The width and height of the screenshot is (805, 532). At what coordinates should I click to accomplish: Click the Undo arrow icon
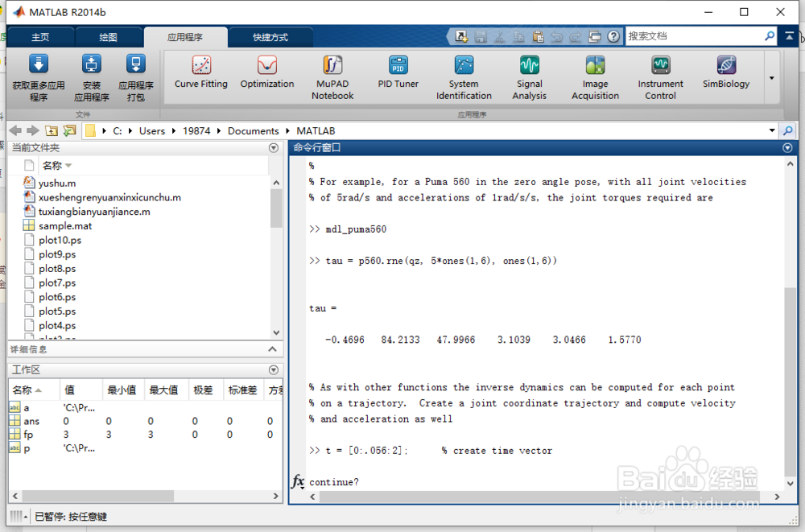[556, 36]
